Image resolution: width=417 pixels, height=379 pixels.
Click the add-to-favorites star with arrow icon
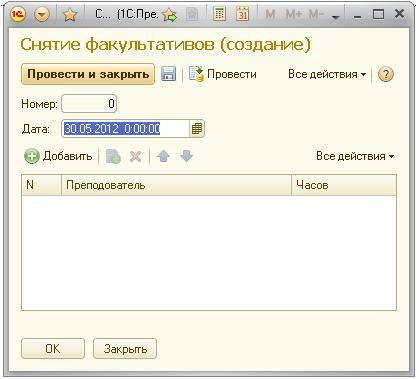coord(170,15)
